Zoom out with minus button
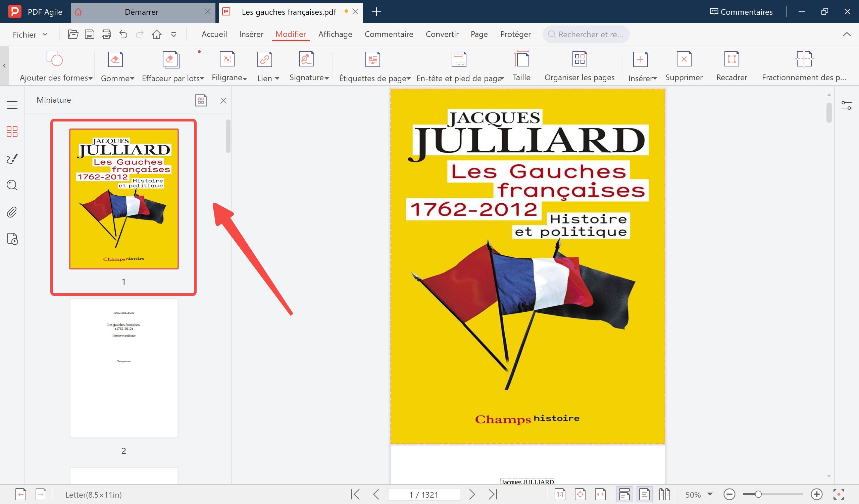This screenshot has width=859, height=504. [x=729, y=494]
